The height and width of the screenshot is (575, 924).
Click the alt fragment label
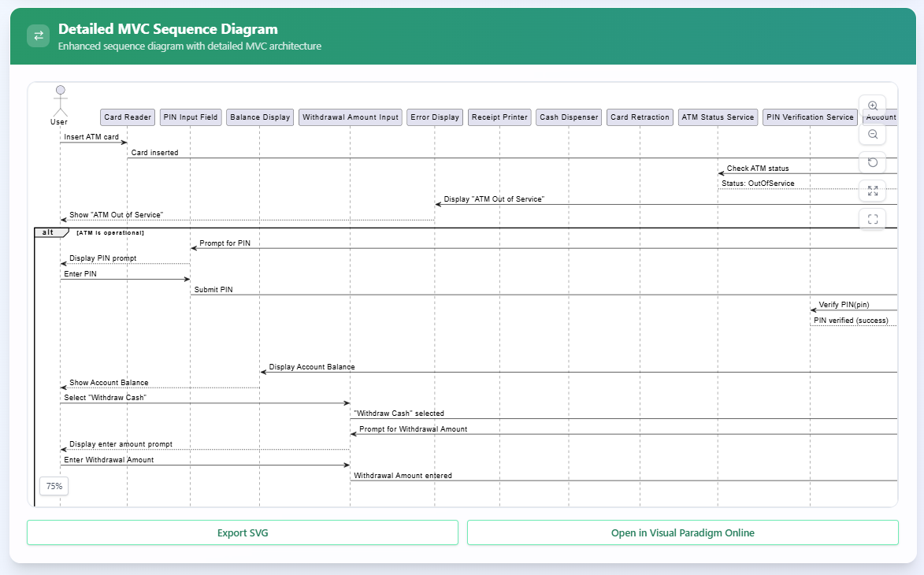pos(49,232)
